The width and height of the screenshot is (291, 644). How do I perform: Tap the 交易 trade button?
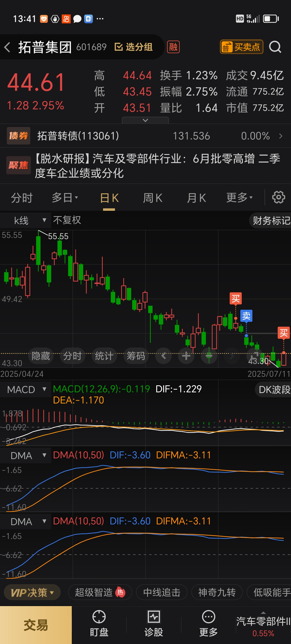(36, 625)
